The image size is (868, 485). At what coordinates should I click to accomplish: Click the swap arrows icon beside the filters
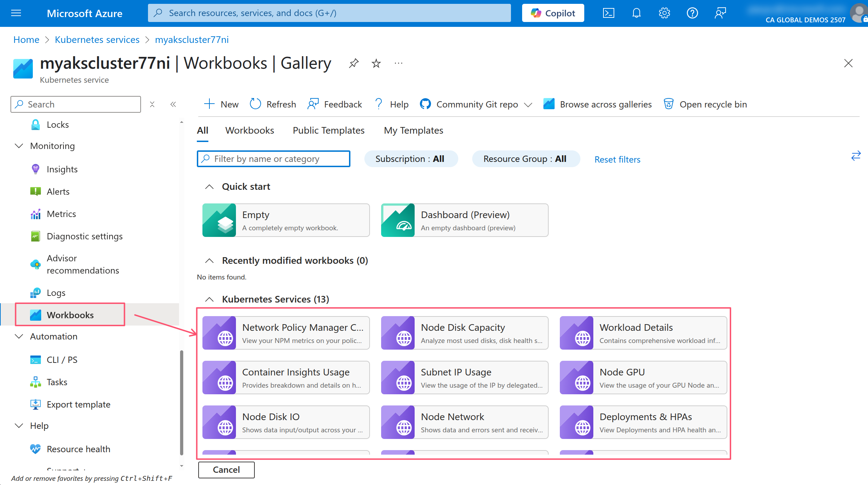(x=856, y=156)
